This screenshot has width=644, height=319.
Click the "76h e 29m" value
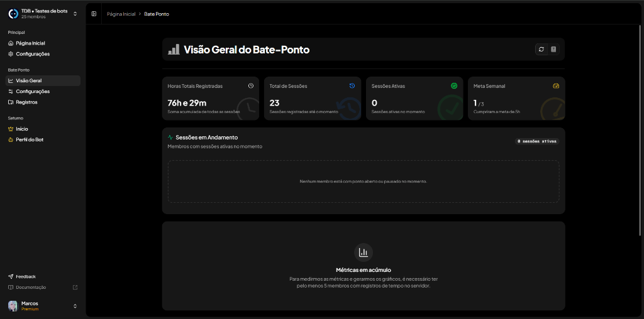[187, 102]
